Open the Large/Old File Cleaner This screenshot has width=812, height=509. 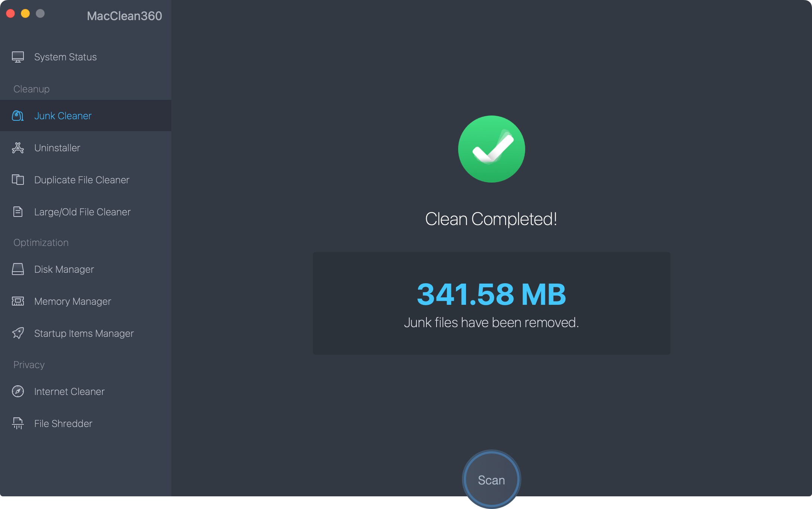tap(82, 212)
